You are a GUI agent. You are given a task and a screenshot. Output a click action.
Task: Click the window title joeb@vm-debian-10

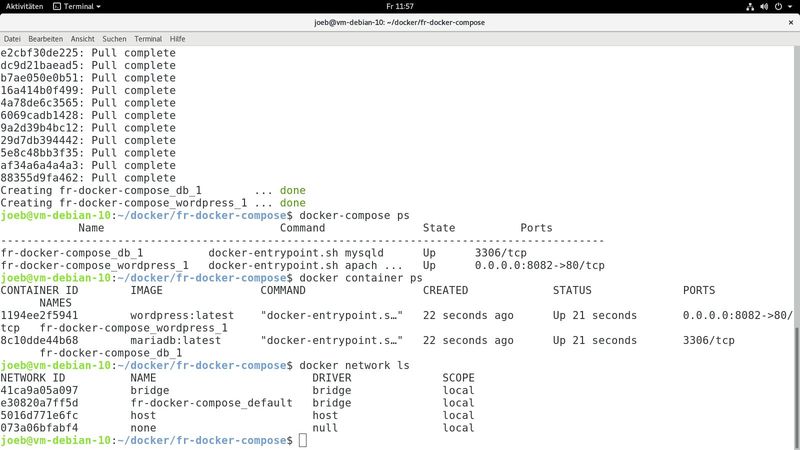pyautogui.click(x=399, y=22)
